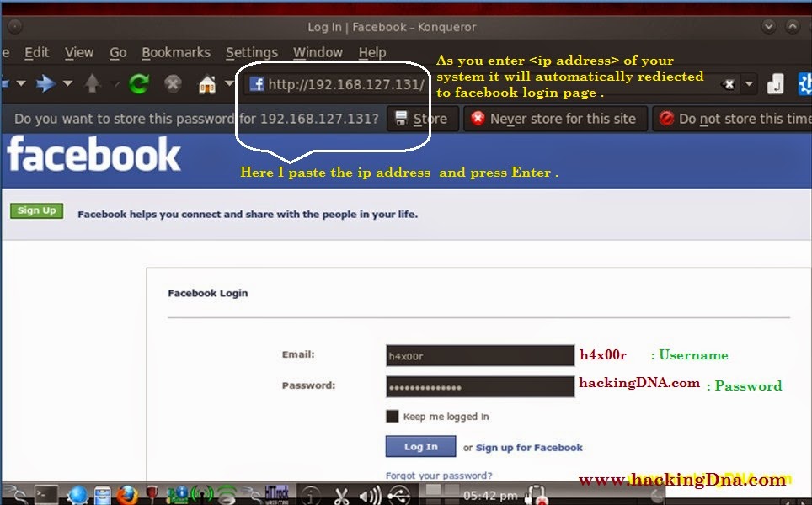Reload the page with the green refresh icon

click(x=139, y=83)
